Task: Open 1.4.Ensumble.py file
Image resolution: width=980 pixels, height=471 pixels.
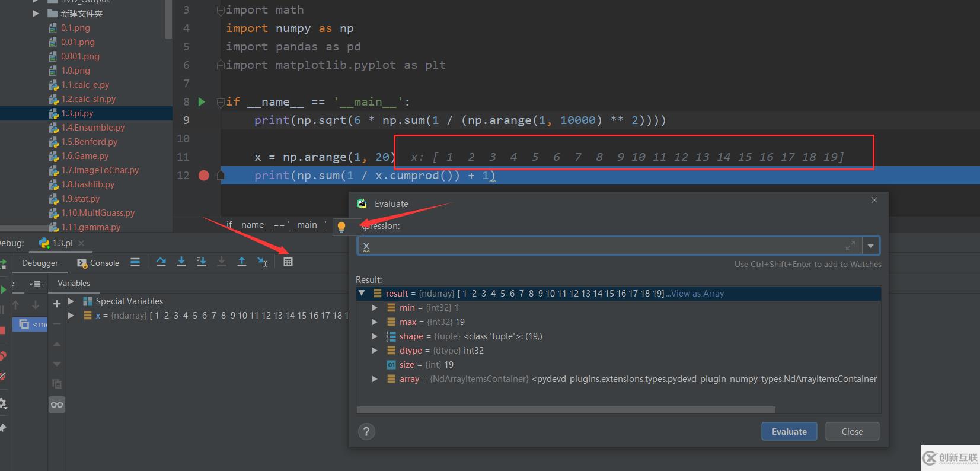Action: pos(92,128)
